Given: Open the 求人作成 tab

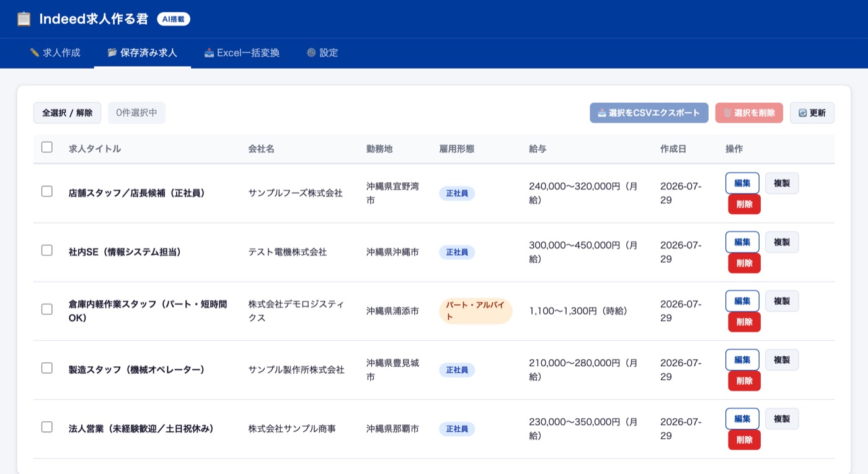Looking at the screenshot, I should click(55, 53).
